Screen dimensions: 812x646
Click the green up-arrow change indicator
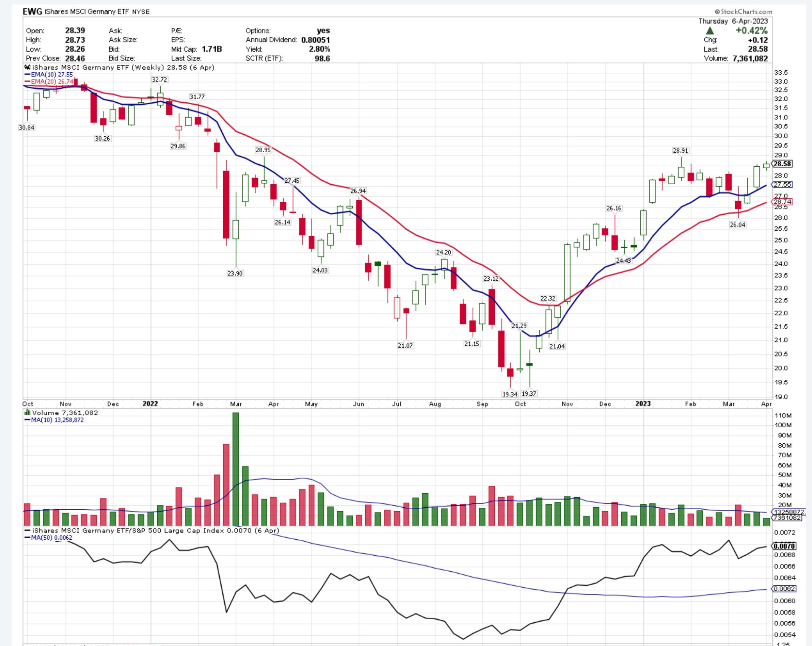[710, 31]
